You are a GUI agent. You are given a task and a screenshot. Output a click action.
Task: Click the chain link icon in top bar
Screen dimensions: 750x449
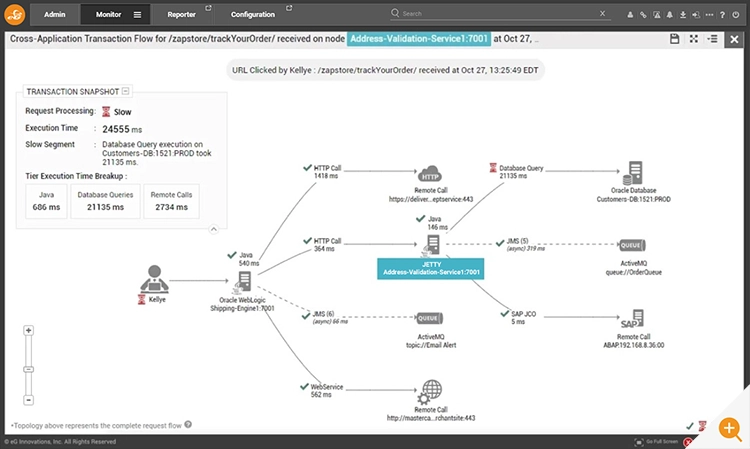point(643,15)
